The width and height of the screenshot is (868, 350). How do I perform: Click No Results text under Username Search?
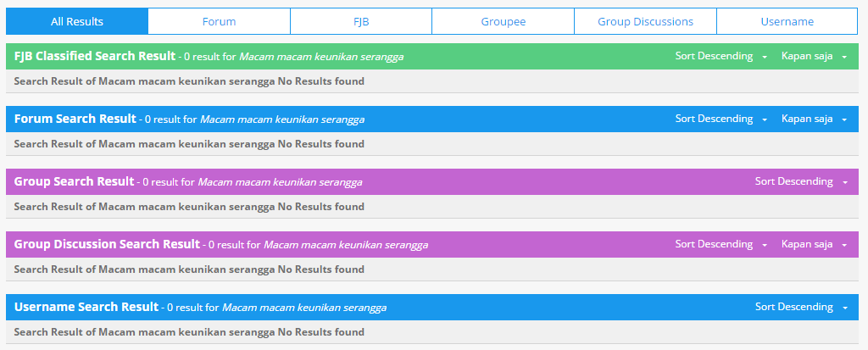(x=189, y=332)
